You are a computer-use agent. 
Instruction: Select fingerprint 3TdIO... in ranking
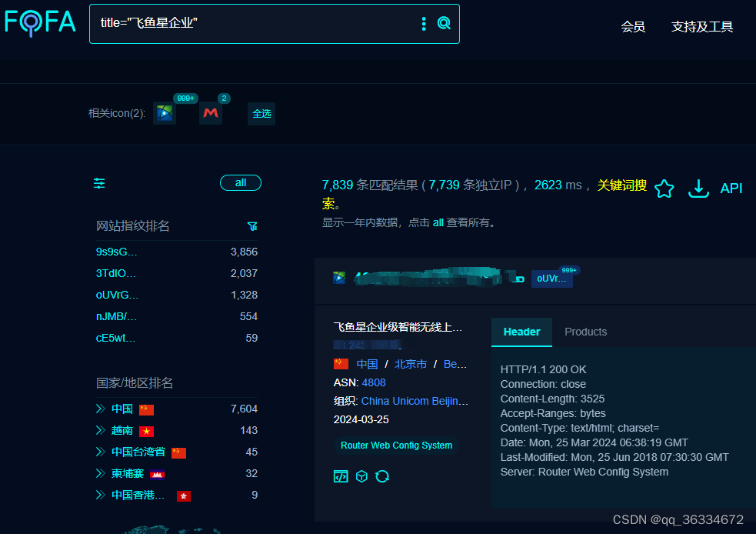click(x=116, y=273)
